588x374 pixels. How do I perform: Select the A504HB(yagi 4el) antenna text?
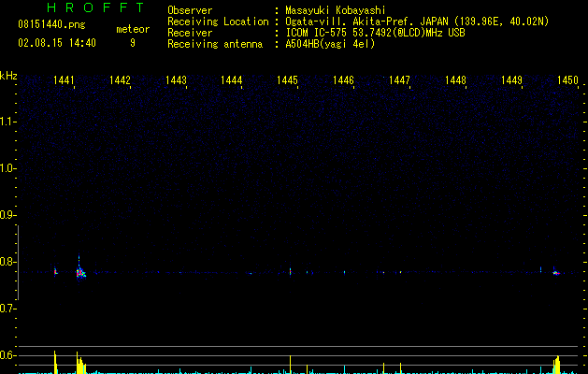click(330, 44)
